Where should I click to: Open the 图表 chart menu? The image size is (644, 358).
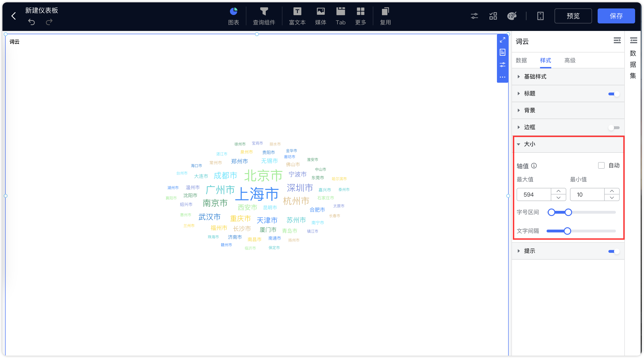[233, 16]
